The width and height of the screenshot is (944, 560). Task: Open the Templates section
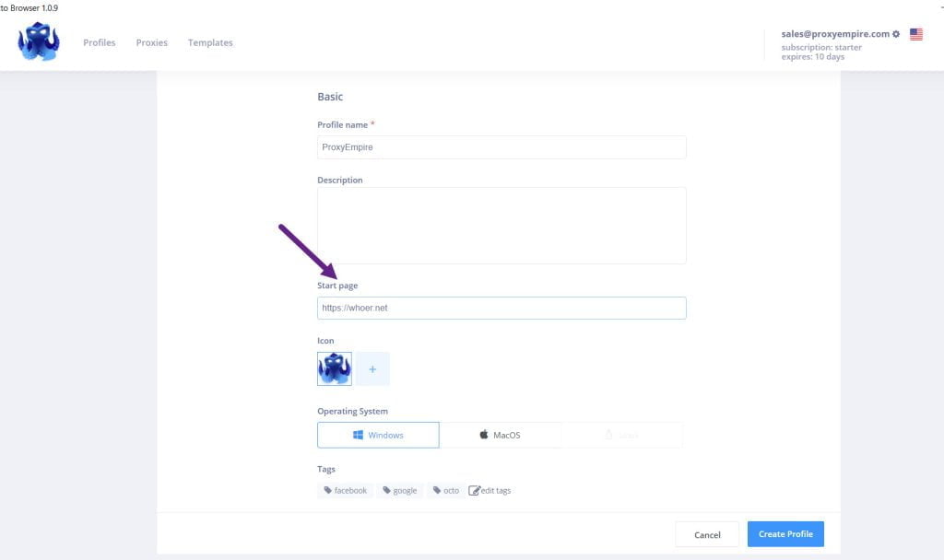click(210, 42)
